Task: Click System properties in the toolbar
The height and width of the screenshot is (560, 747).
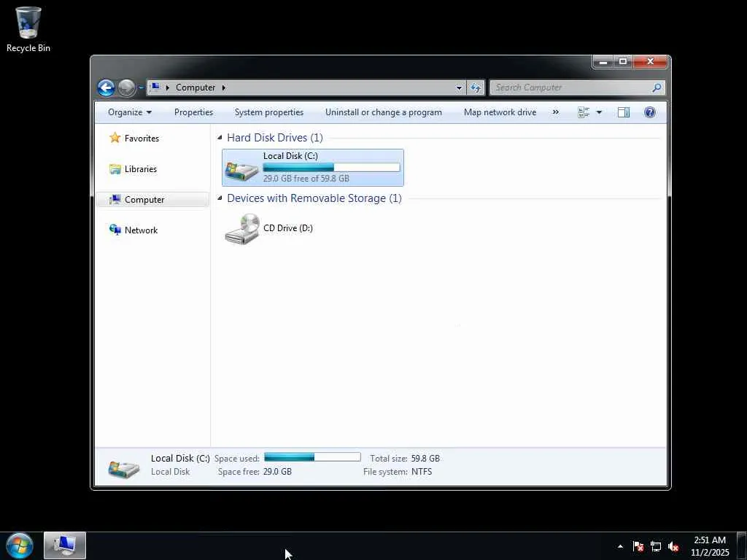Action: click(268, 112)
